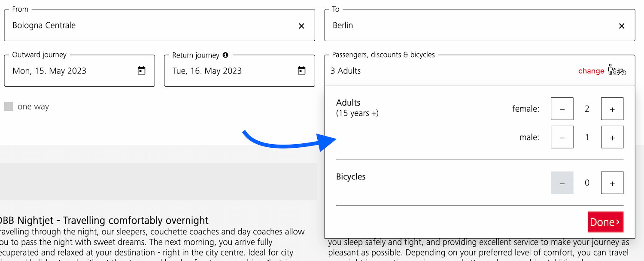644x261 pixels.
Task: Open the outward journey calendar icon
Action: 141,70
